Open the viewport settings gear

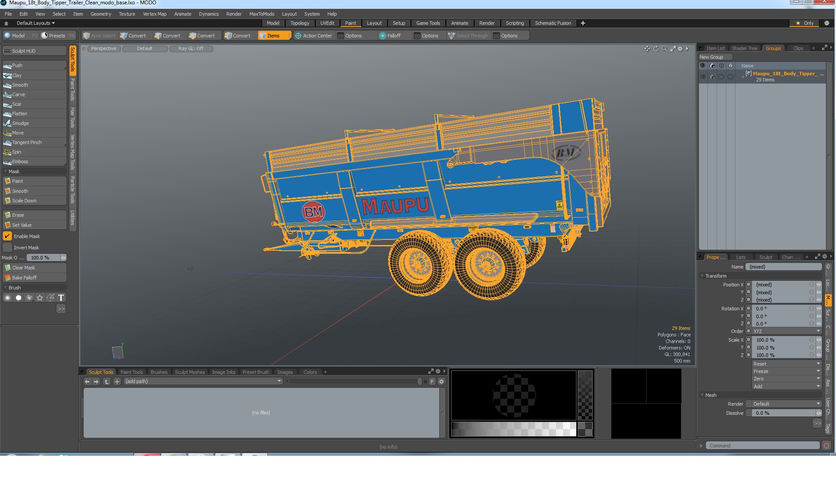click(680, 49)
